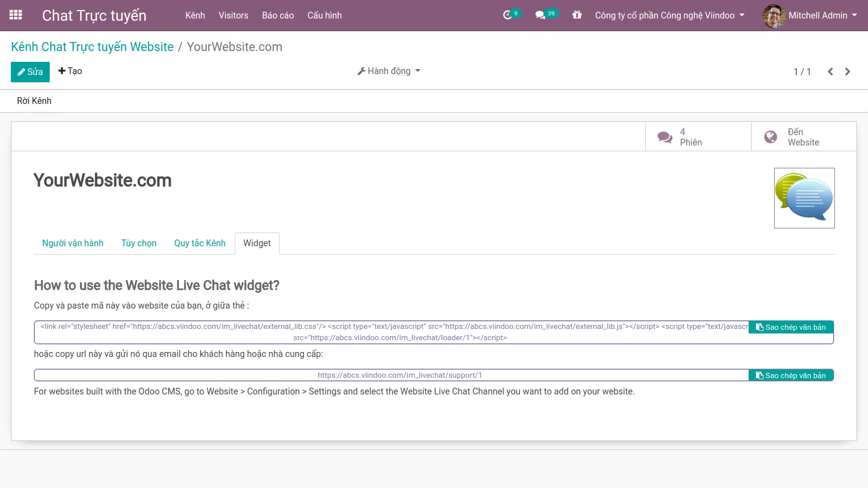Click Mitchell Admin avatar picture
The image size is (868, 488).
tap(774, 16)
